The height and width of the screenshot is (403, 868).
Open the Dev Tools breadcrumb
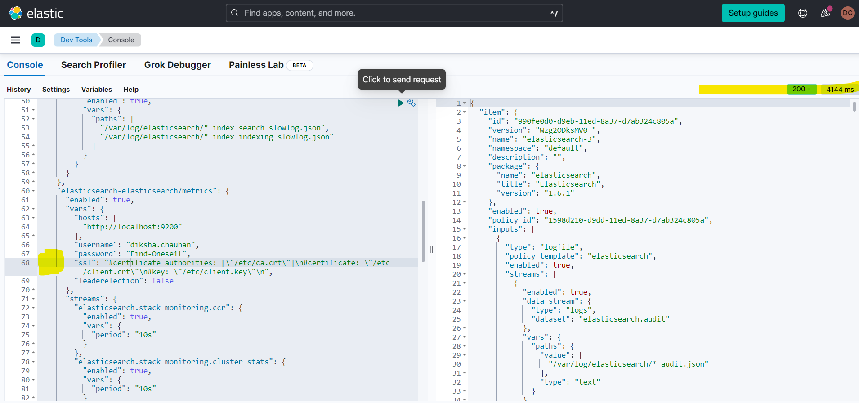point(76,40)
